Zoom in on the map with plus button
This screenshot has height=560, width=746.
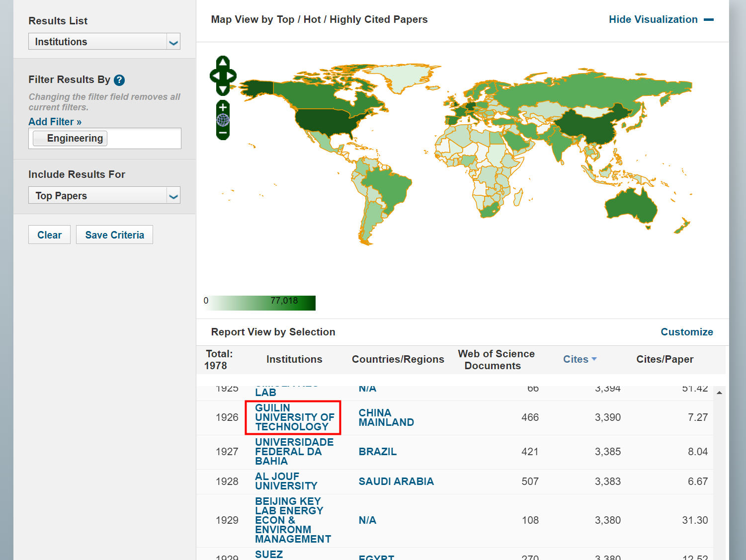click(223, 107)
